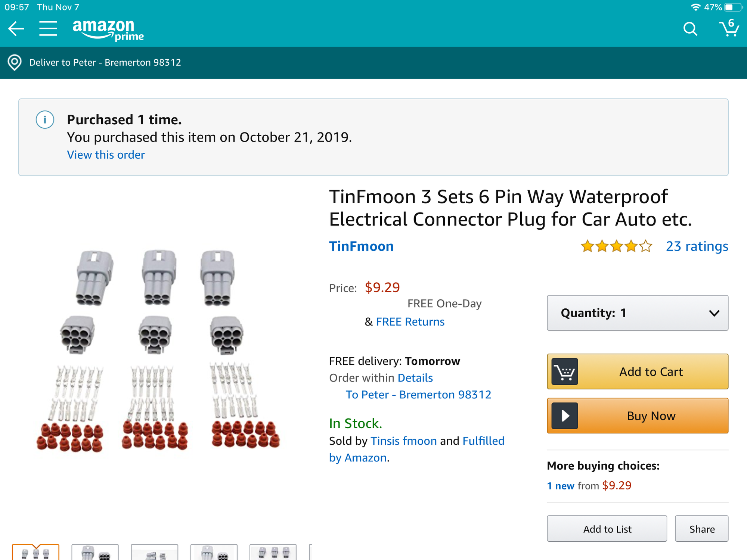Open the TinFmoon brand link
The width and height of the screenshot is (747, 560).
point(361,246)
